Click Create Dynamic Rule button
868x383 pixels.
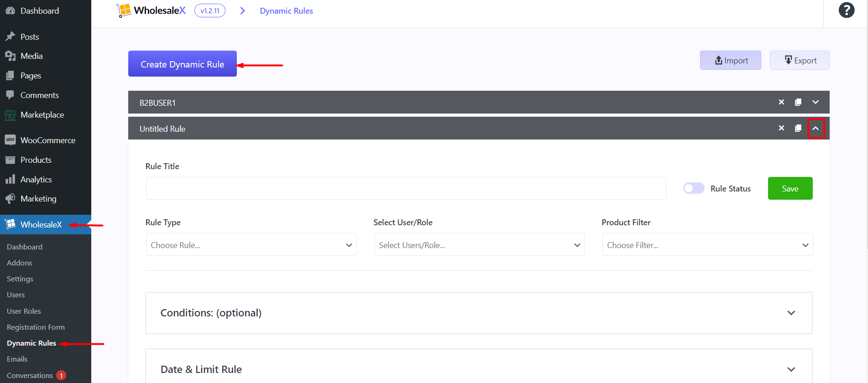pos(183,64)
